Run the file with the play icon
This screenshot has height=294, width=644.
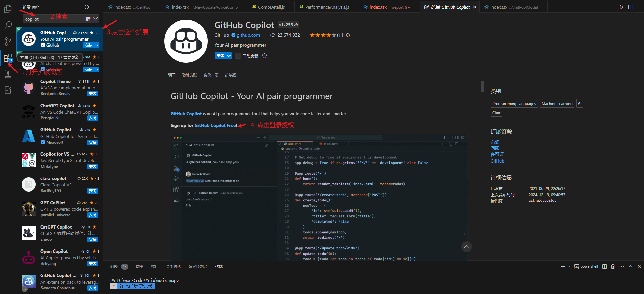[621, 7]
